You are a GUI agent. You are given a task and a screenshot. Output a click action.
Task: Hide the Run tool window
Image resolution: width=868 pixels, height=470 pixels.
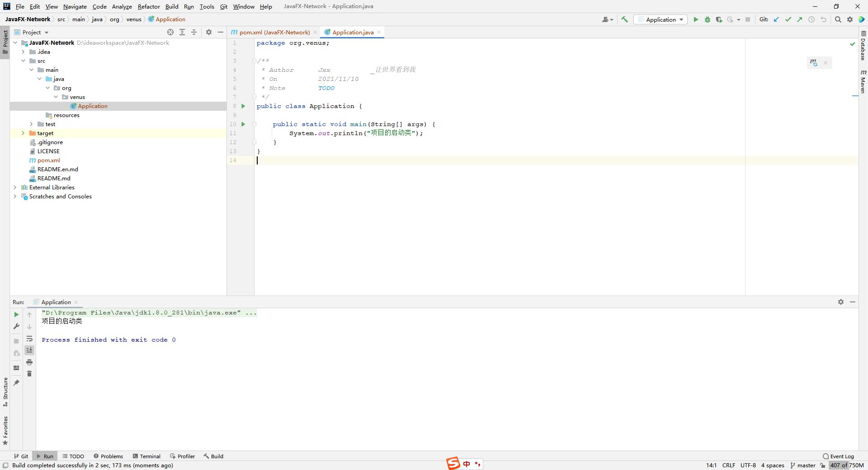(x=853, y=302)
